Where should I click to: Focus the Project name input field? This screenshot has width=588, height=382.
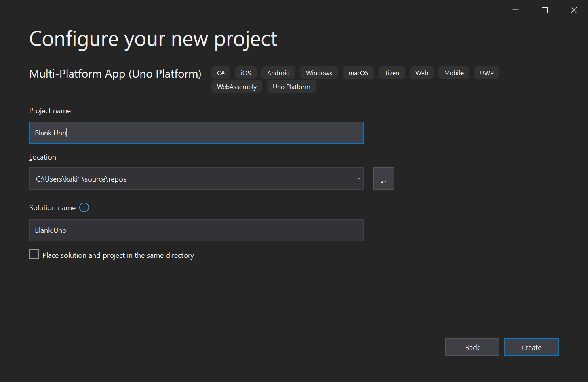pyautogui.click(x=196, y=133)
